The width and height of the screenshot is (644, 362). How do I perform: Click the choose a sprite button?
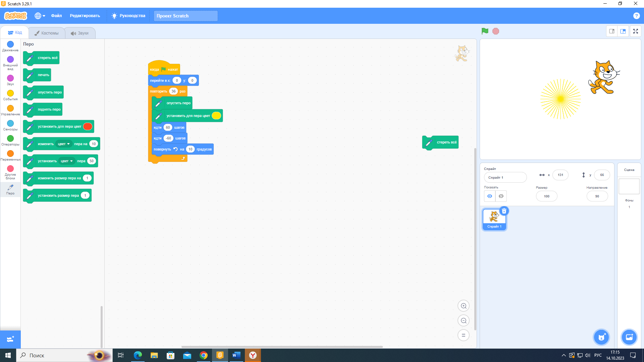click(x=601, y=337)
